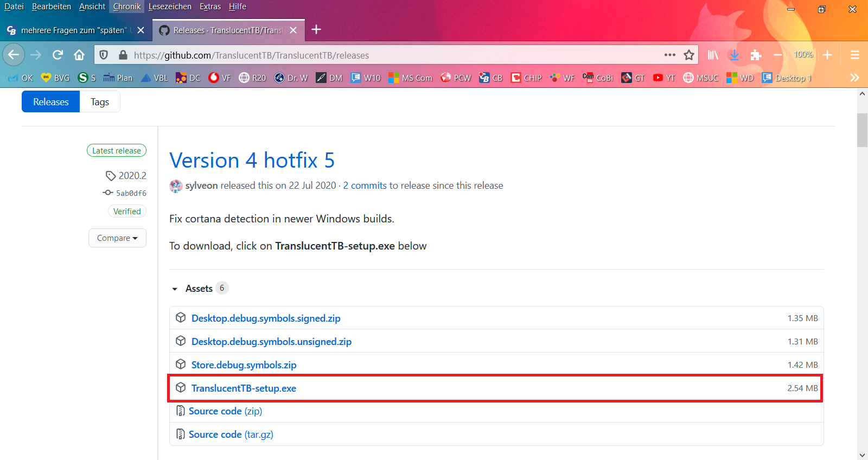Image resolution: width=868 pixels, height=460 pixels.
Task: Close the Releases TranslucentTB tab
Action: click(293, 30)
